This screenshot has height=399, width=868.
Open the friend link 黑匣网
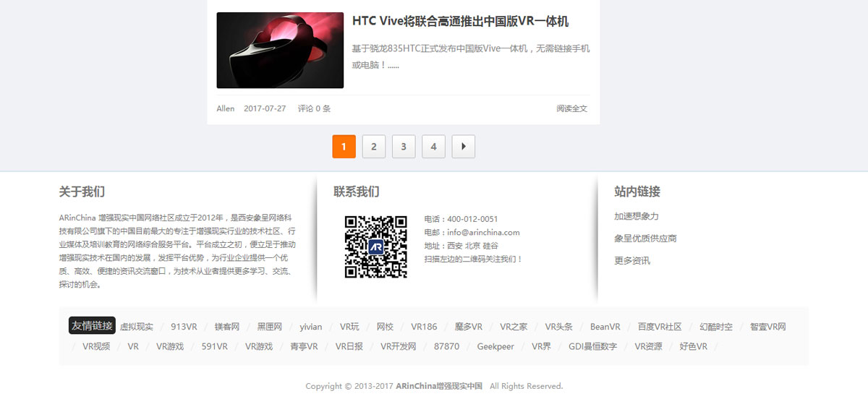pyautogui.click(x=270, y=327)
